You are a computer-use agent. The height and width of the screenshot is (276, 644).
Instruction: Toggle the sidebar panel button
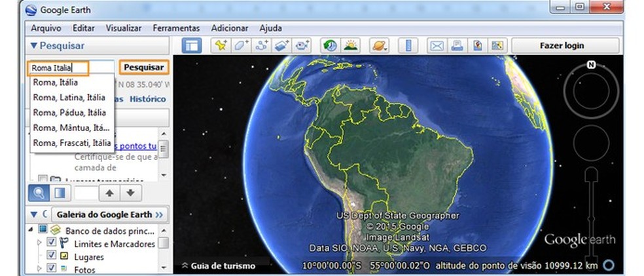pos(191,46)
